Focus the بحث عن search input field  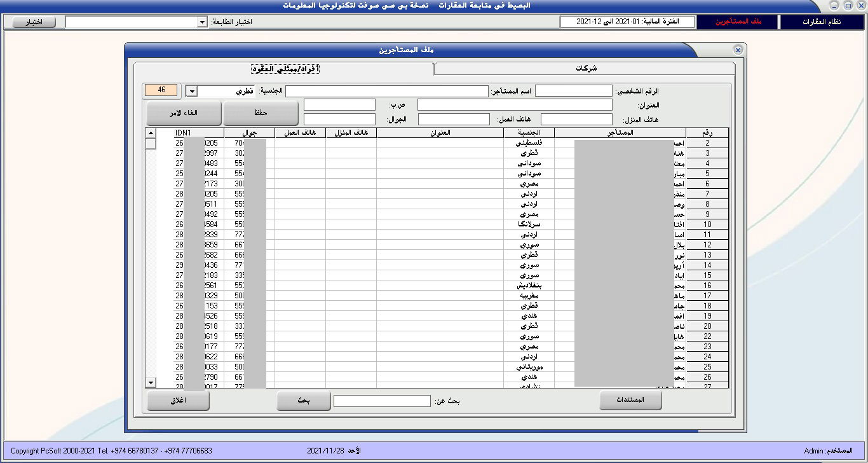pos(382,401)
